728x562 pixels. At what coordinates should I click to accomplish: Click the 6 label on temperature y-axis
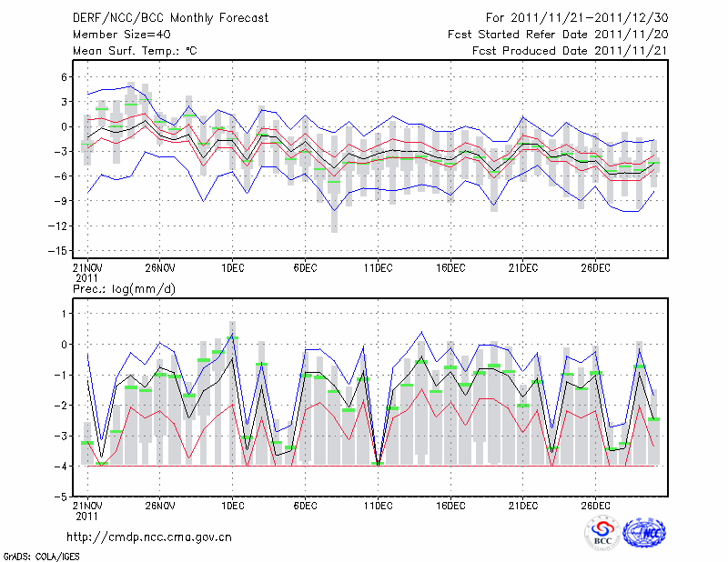(64, 77)
